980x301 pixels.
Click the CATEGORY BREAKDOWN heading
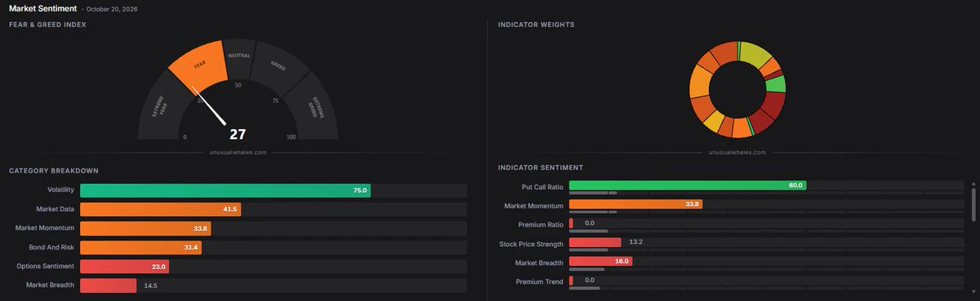click(54, 171)
